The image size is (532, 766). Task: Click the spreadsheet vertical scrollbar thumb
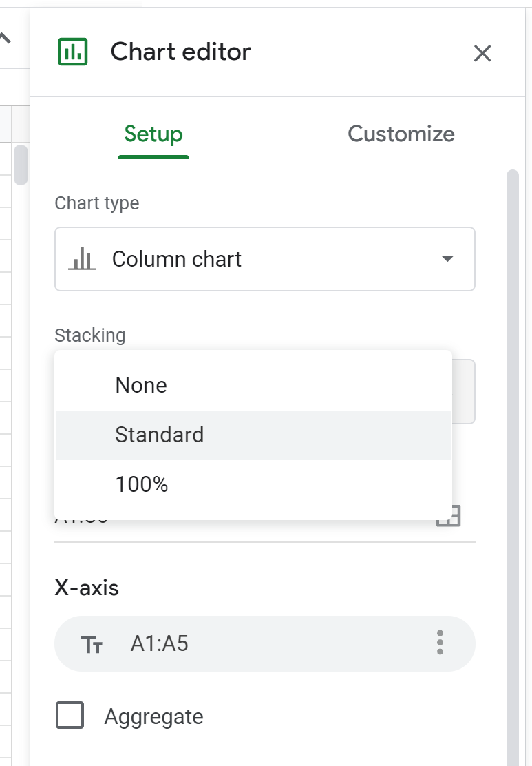21,165
